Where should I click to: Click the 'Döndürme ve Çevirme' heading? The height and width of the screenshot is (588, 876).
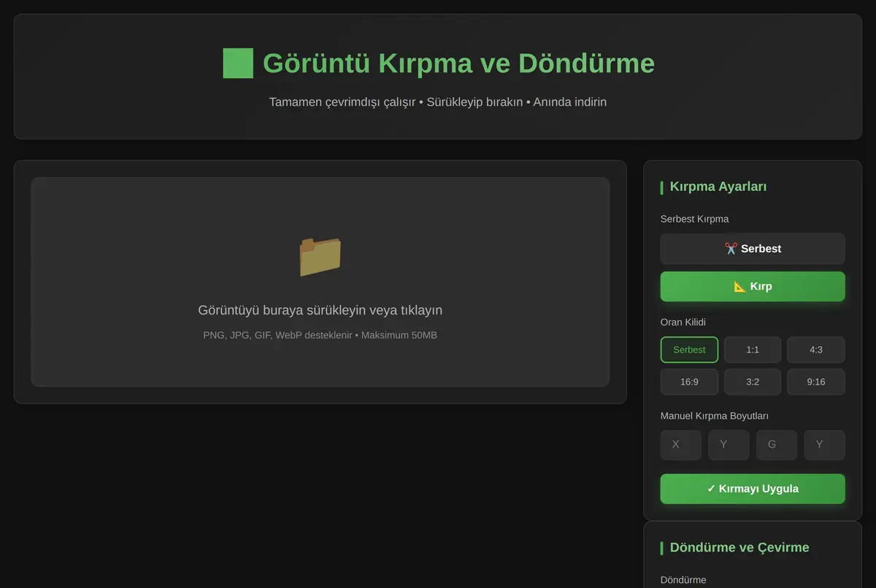coord(739,547)
